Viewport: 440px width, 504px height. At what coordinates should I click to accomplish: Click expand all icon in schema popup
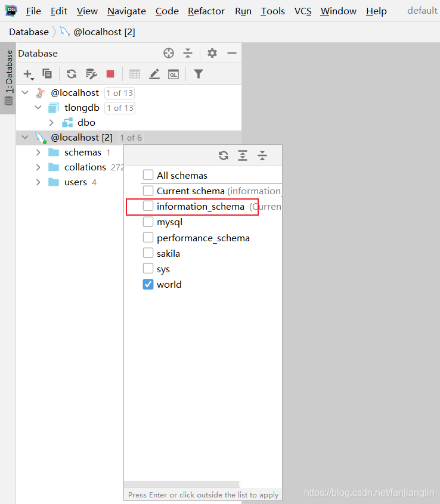tap(243, 155)
